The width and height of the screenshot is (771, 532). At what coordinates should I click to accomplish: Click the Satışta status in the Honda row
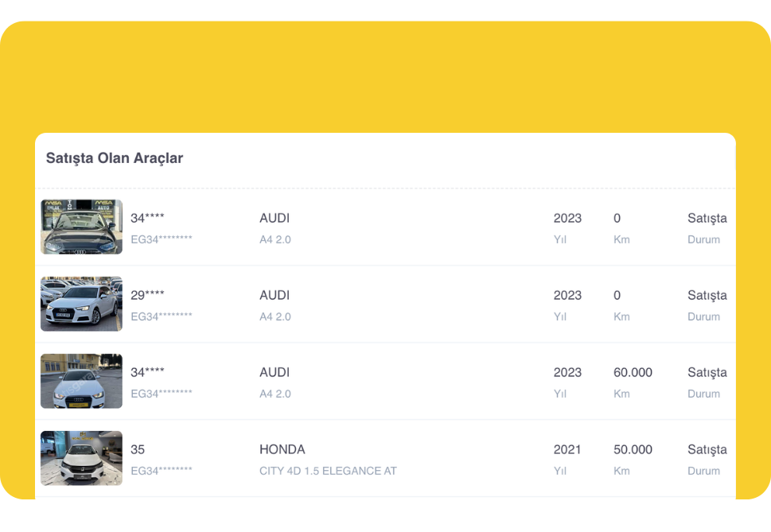coord(707,449)
